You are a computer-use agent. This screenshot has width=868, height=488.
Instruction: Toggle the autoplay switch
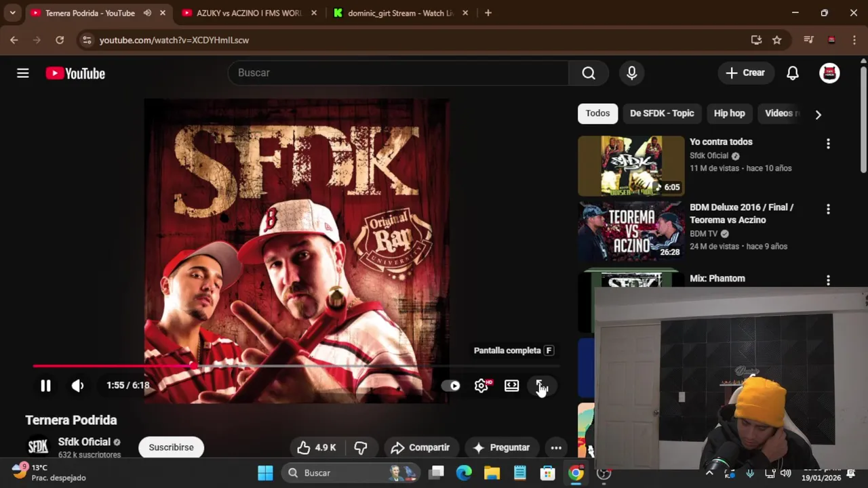click(x=451, y=386)
